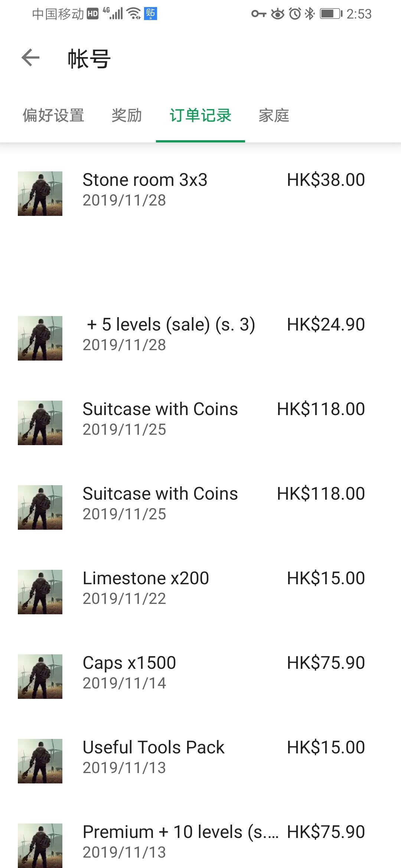Tap the Bluetooth status bar icon

[x=309, y=14]
